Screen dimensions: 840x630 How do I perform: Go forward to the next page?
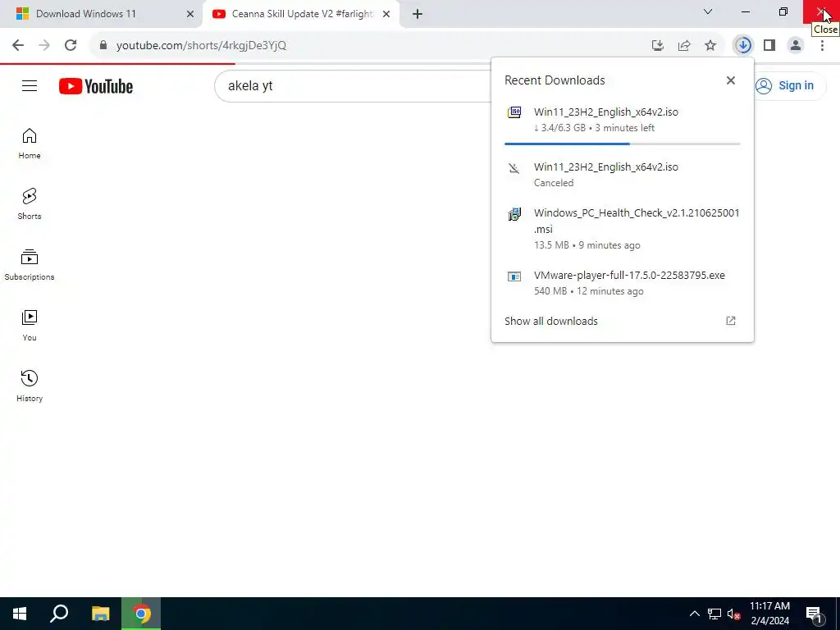pyautogui.click(x=44, y=45)
